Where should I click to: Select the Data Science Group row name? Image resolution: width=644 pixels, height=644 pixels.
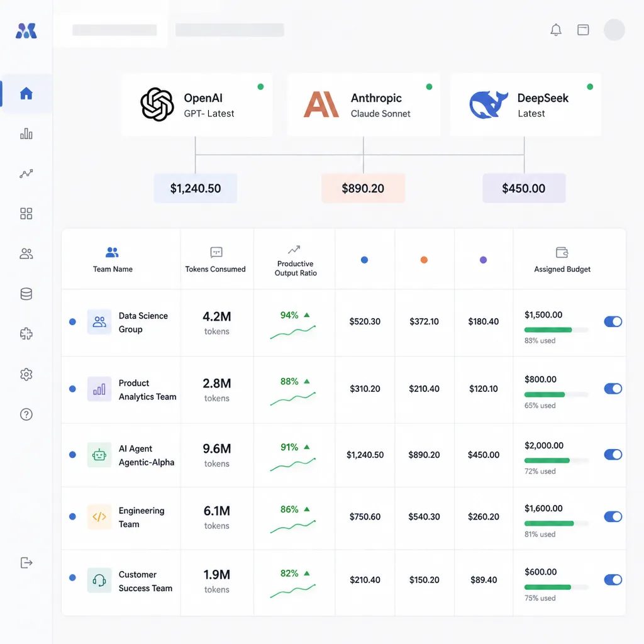tap(143, 323)
